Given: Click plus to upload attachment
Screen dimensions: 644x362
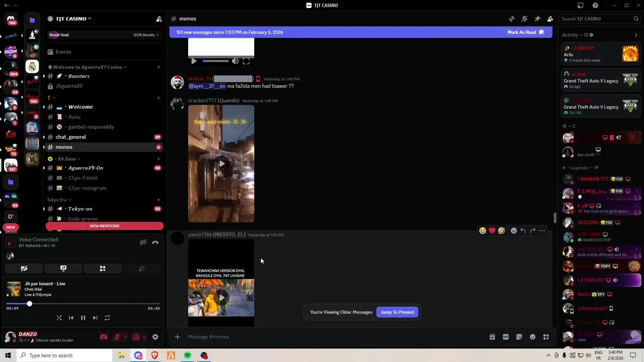Looking at the screenshot, I should pos(177,337).
